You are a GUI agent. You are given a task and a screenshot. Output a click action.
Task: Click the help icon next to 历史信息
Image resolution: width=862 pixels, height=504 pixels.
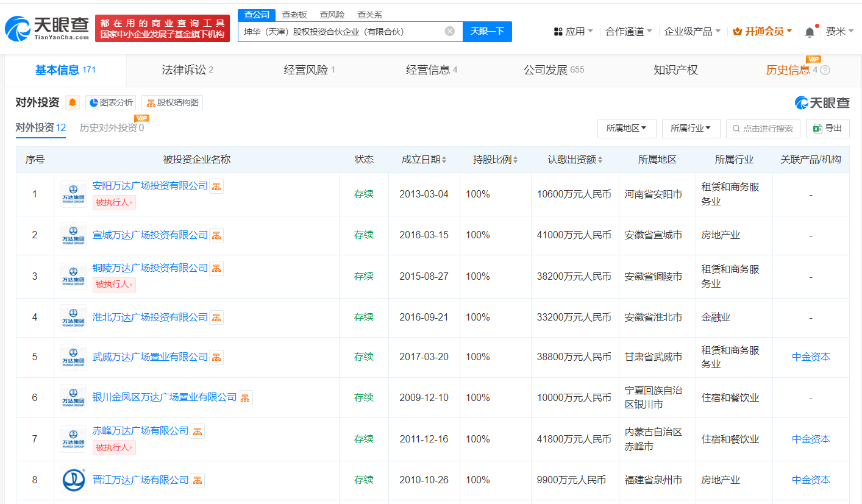click(x=825, y=70)
